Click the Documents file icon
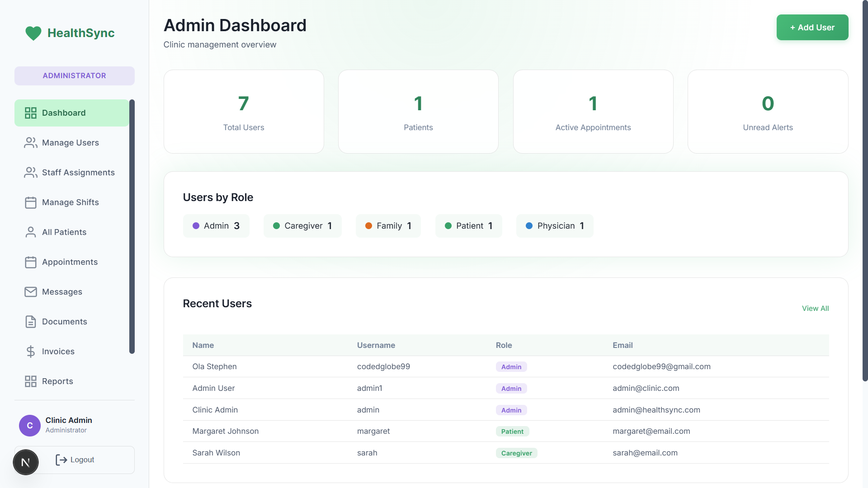868x488 pixels. (x=30, y=321)
